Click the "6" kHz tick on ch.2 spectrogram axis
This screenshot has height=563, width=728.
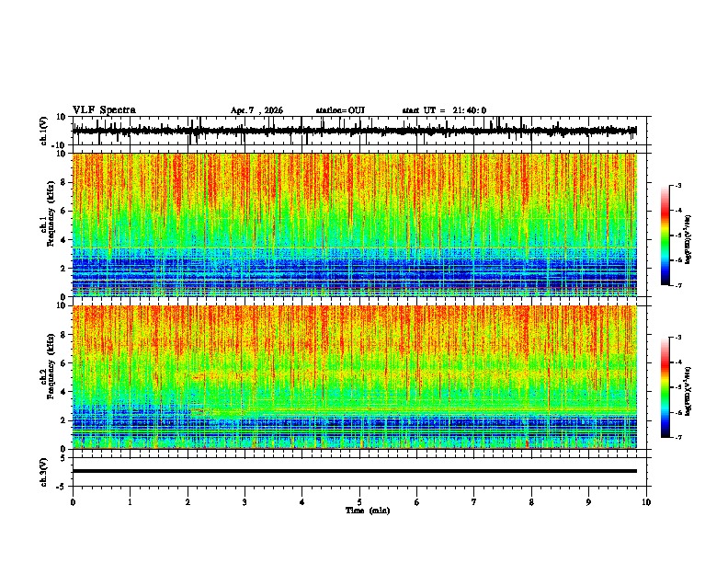[x=63, y=363]
